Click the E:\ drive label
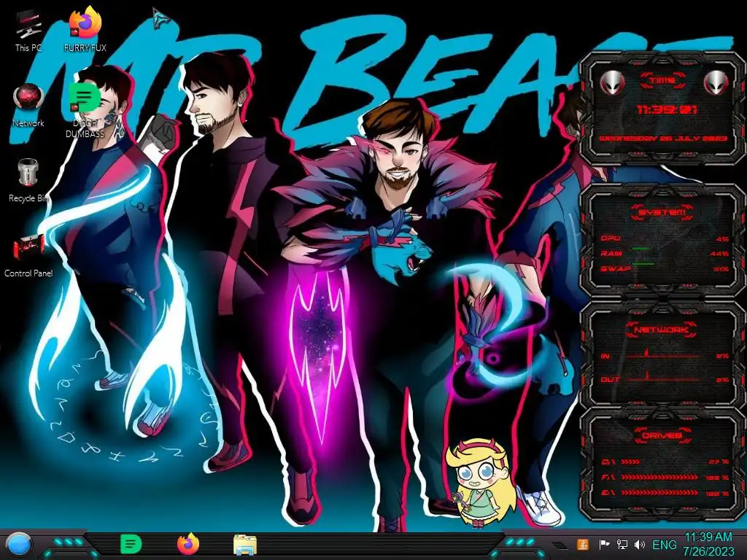 click(x=608, y=493)
